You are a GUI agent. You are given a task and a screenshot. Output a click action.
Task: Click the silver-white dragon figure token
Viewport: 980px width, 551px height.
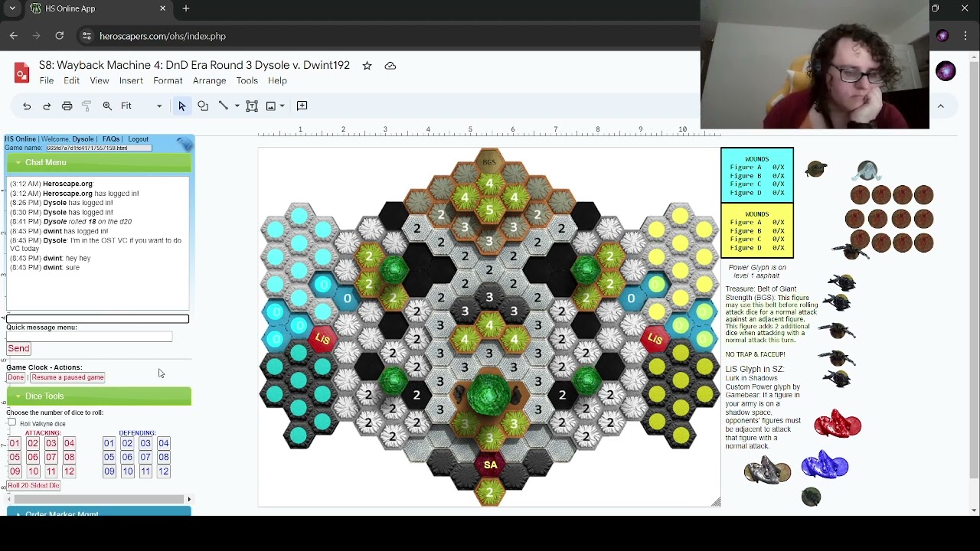point(767,470)
